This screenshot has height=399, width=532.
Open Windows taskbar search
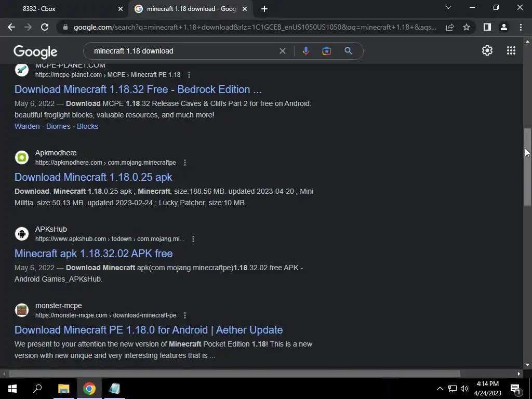tap(37, 389)
